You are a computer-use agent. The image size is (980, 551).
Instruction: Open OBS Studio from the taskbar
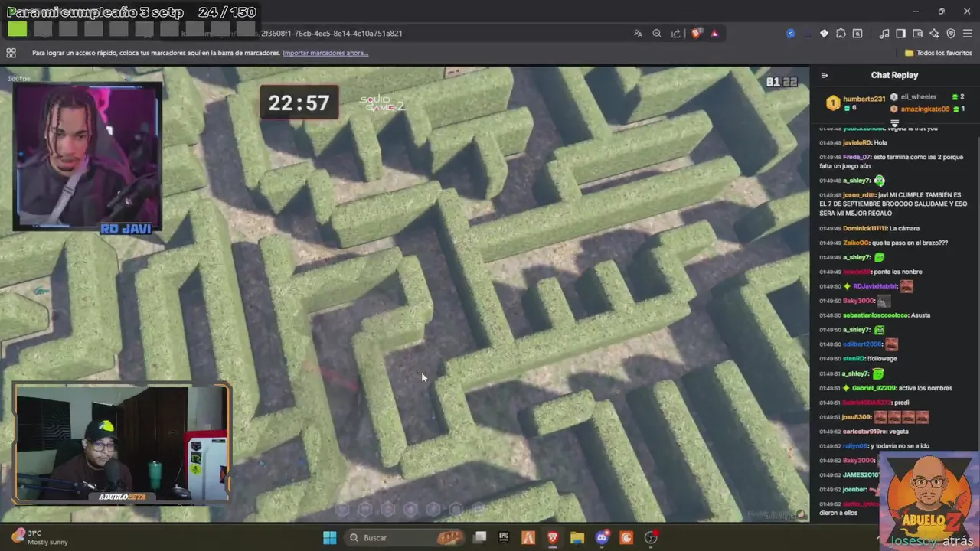(651, 537)
